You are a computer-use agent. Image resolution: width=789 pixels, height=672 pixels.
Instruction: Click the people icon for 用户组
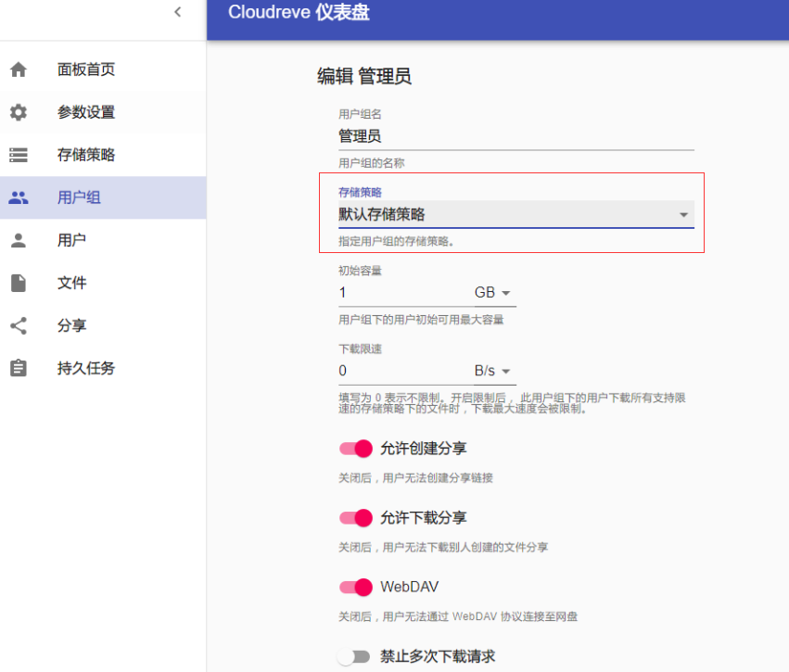19,197
